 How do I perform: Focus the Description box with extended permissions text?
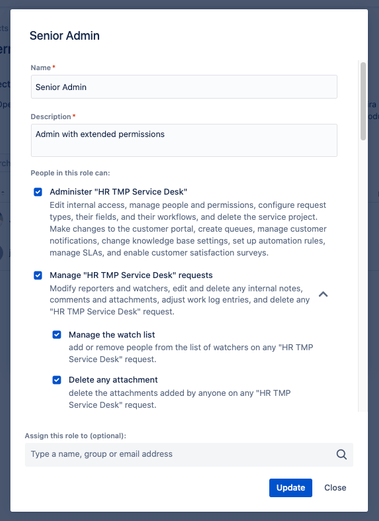click(184, 140)
